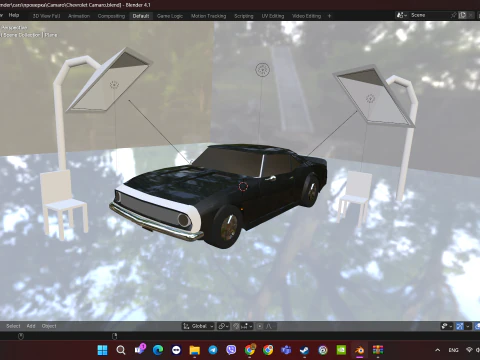Open File Explorer from the taskbar
Image resolution: width=480 pixels, height=360 pixels.
[x=194, y=350]
